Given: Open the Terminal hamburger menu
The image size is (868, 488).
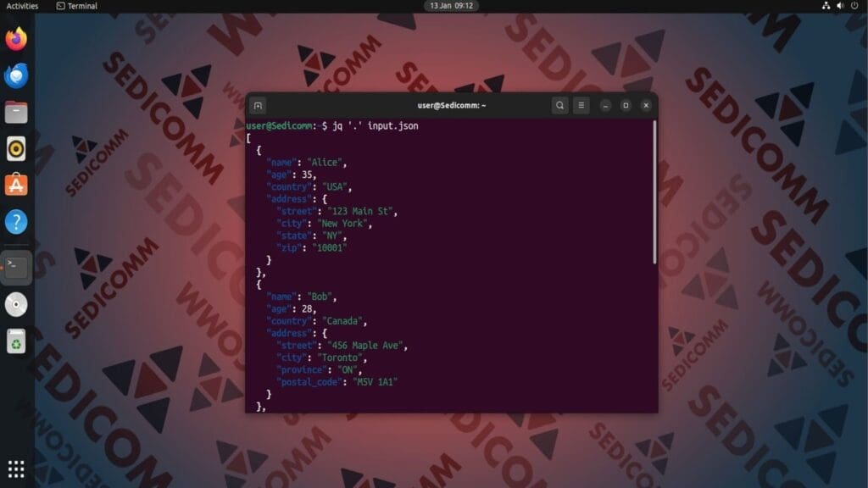Looking at the screenshot, I should [581, 105].
